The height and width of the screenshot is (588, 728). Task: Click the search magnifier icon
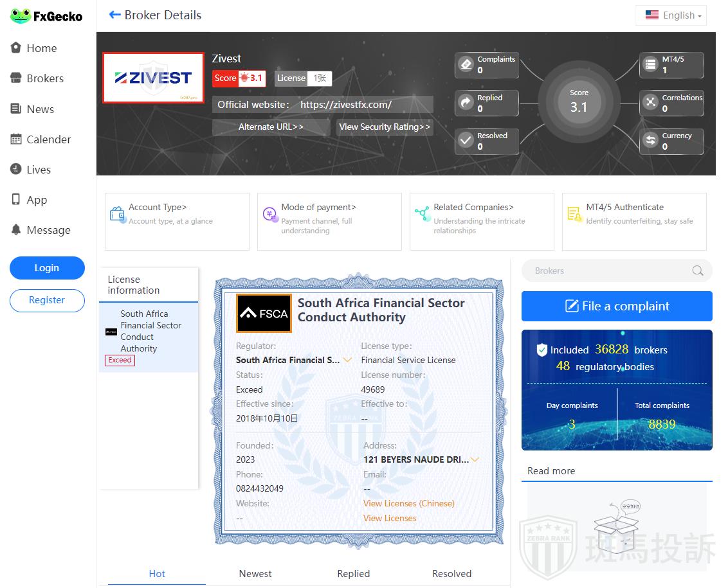point(697,271)
